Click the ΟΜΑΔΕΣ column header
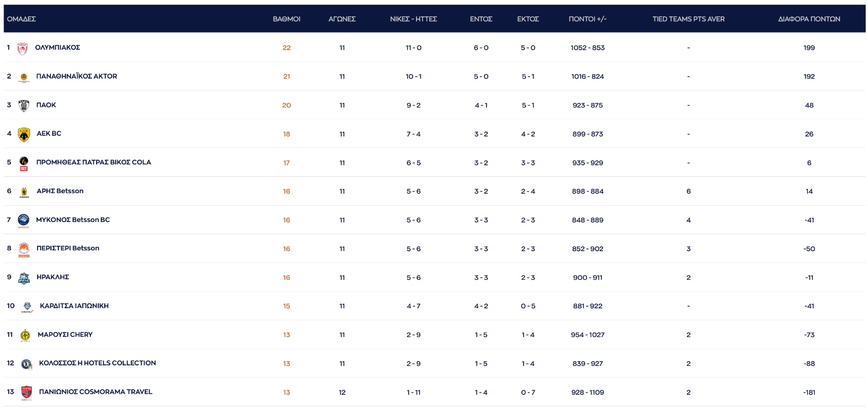 [x=21, y=19]
